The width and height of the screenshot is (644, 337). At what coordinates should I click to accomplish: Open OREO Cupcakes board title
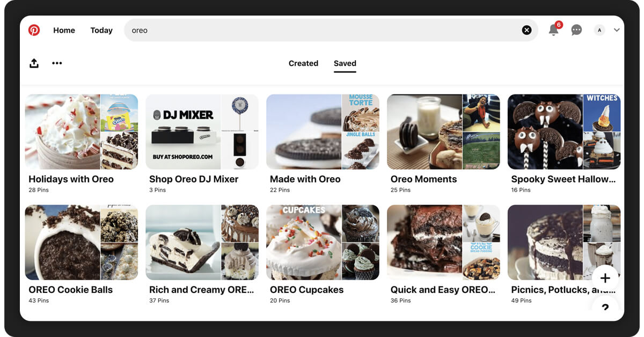click(306, 290)
